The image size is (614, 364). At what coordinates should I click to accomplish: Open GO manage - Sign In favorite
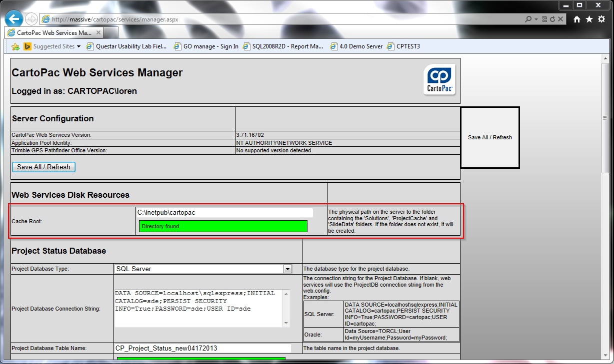(x=206, y=46)
